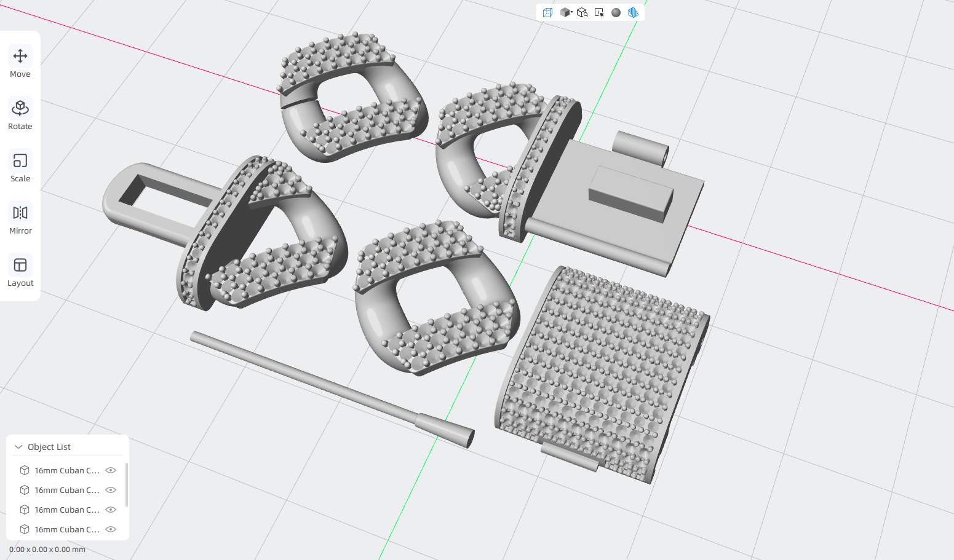Open the solid cube view dropdown
This screenshot has height=560, width=954.
click(x=566, y=12)
